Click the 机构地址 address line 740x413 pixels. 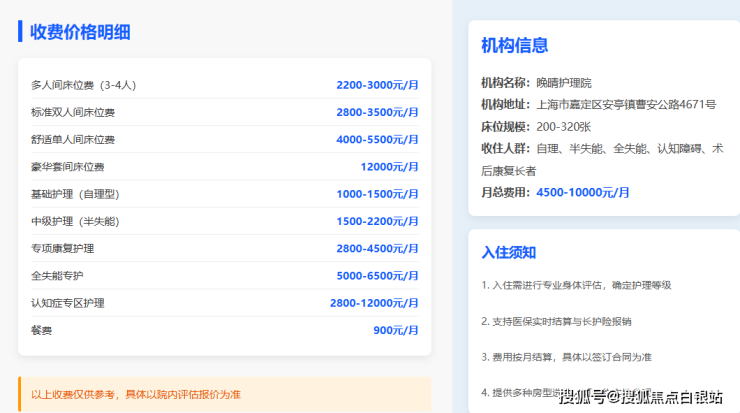(598, 105)
